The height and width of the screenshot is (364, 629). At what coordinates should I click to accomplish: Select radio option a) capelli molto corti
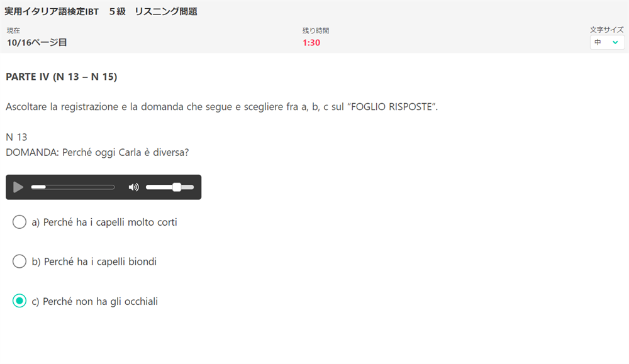[19, 222]
